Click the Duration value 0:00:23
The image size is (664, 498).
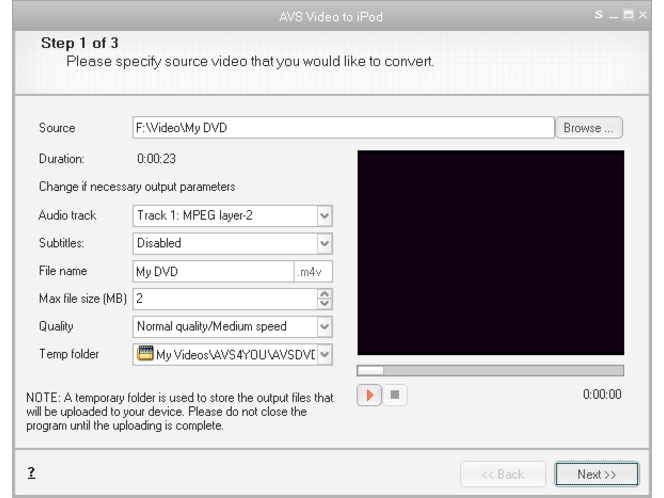[x=156, y=159]
